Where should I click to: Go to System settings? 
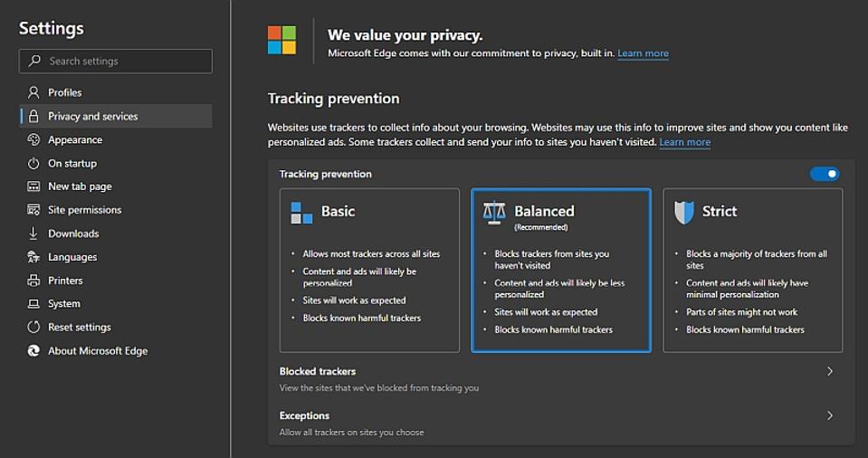click(x=116, y=303)
